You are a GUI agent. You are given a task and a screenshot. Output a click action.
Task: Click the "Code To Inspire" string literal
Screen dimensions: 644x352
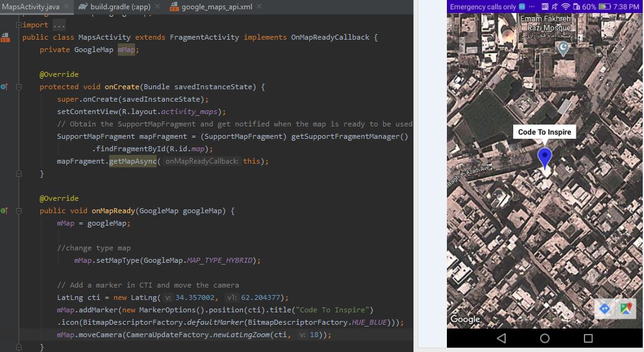click(x=332, y=310)
